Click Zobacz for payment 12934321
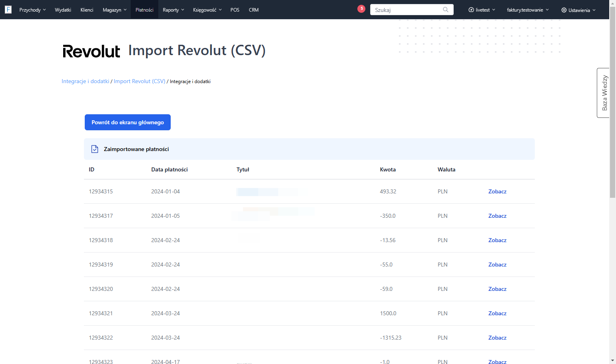Screen dimensions: 616x364 [x=497, y=313]
